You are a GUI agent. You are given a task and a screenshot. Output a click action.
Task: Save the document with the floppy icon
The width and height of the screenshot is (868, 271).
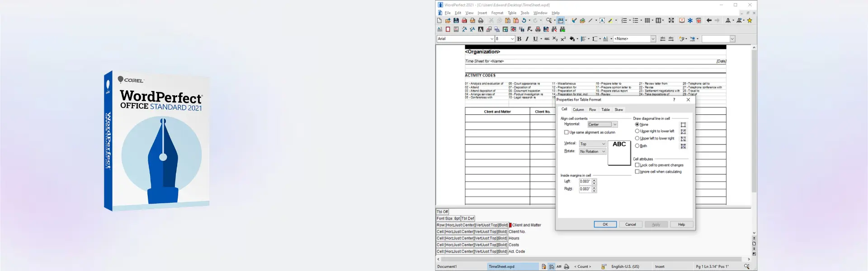point(456,20)
